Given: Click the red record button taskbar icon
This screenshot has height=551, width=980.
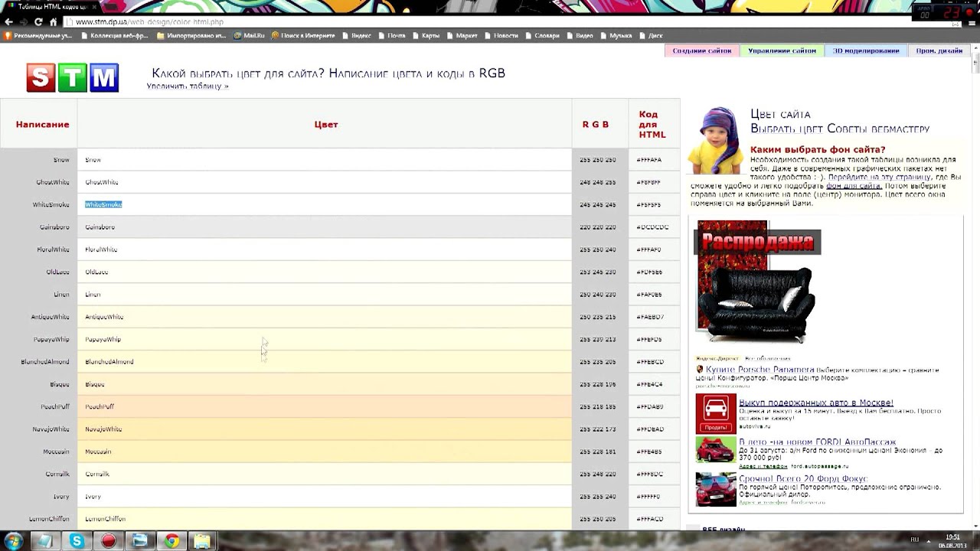Looking at the screenshot, I should (x=109, y=541).
